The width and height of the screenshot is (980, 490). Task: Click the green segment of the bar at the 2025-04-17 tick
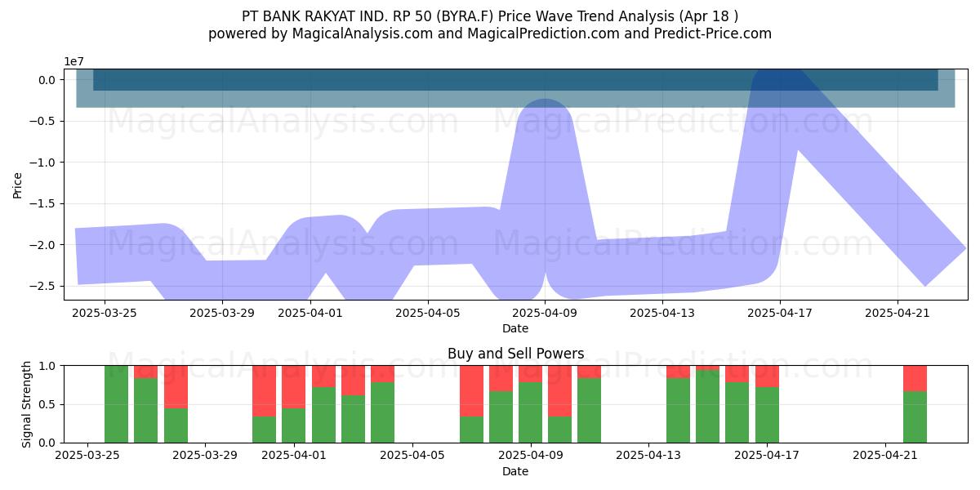coord(767,415)
